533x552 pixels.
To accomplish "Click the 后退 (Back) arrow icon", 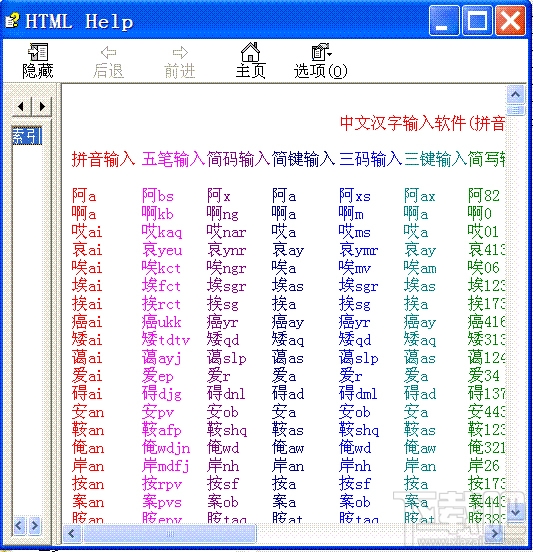I will pyautogui.click(x=108, y=61).
